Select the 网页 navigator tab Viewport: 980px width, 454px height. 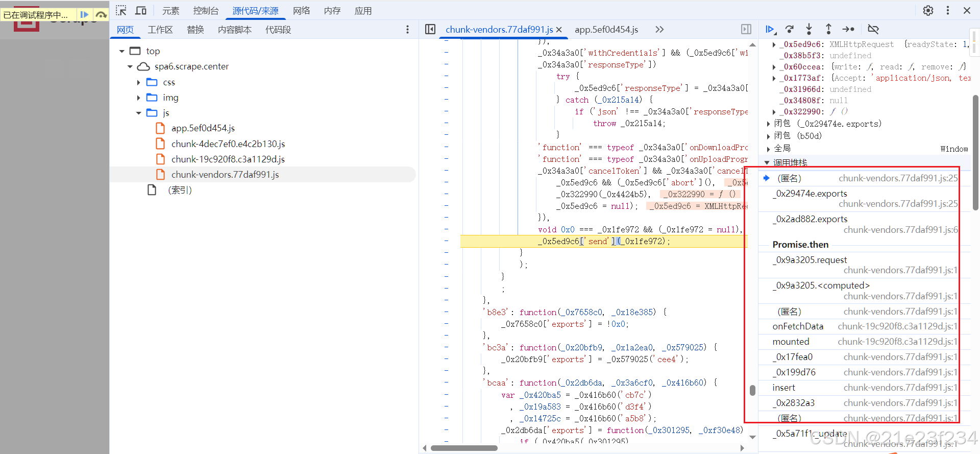125,30
